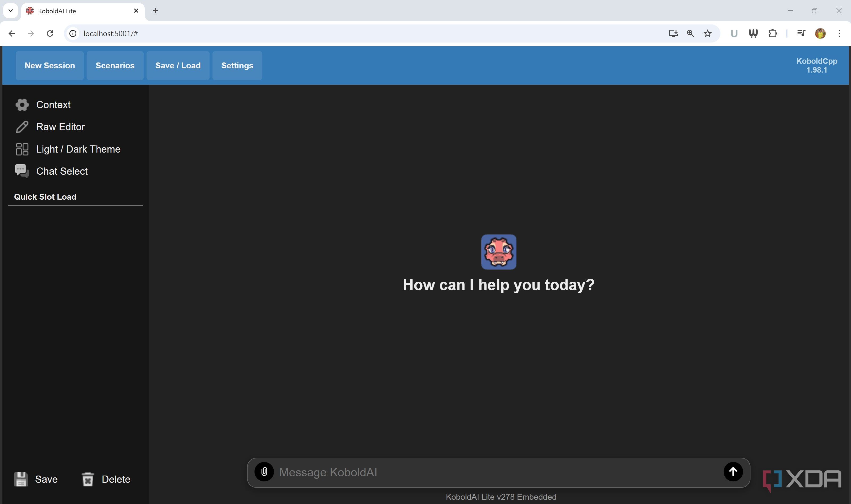Click the KoboldAI Lite v278 Embedded text
The image size is (851, 504).
click(x=501, y=497)
